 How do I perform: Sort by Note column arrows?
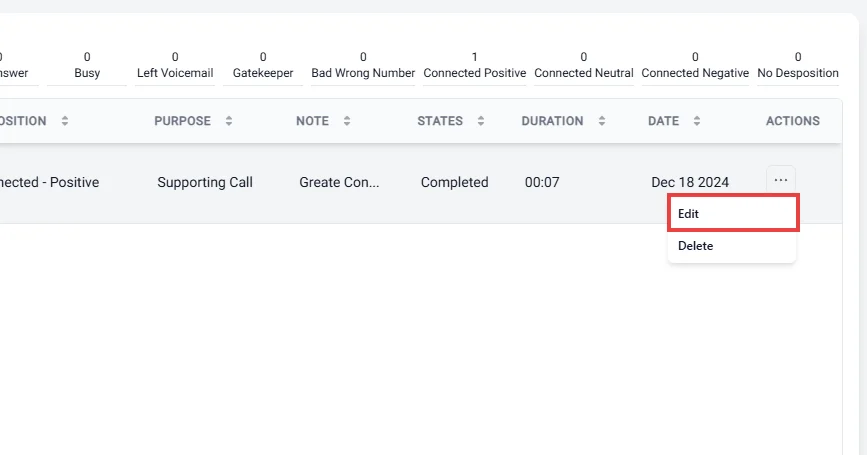[347, 121]
